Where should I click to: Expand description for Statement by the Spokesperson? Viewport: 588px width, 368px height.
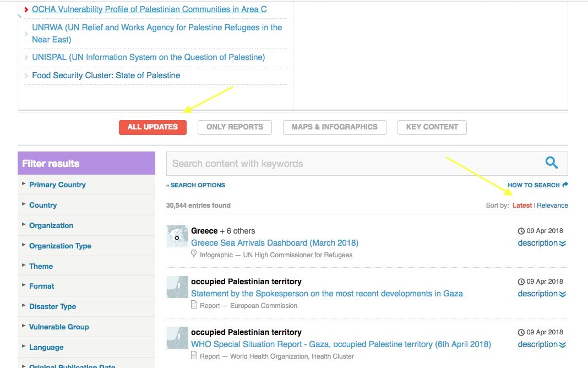coord(542,294)
